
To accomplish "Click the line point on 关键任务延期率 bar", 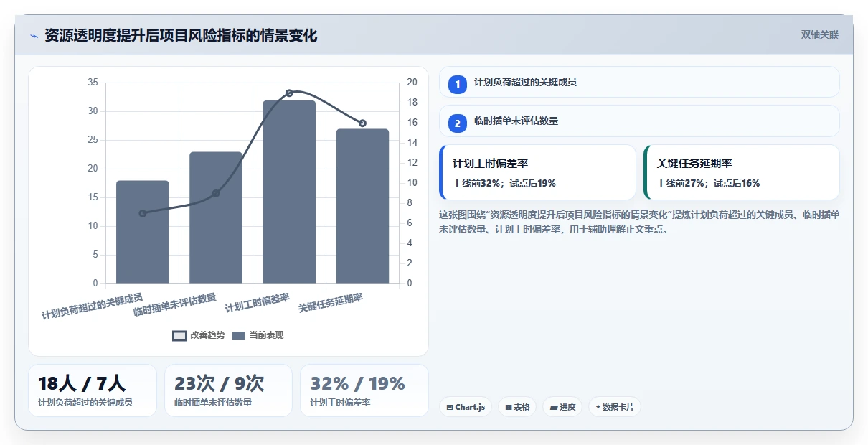I will (362, 123).
